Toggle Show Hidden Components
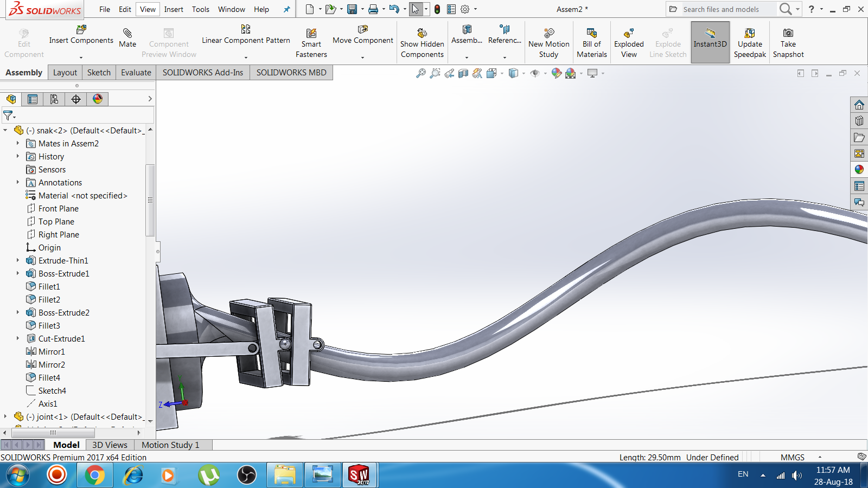868x488 pixels. coord(422,41)
